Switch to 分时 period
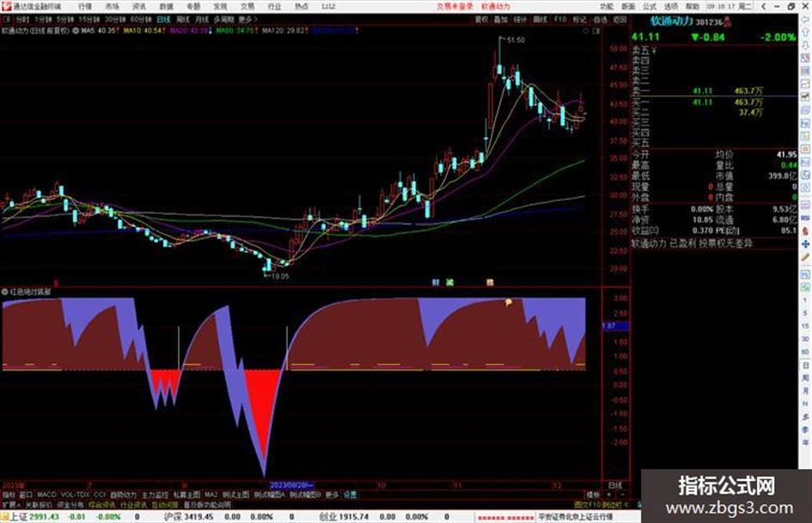The image size is (812, 523). tap(23, 19)
